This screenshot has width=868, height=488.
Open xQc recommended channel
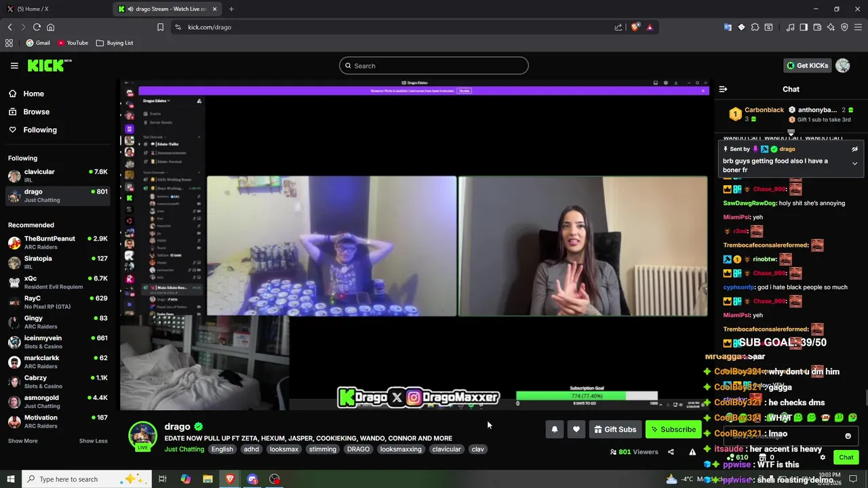pos(57,282)
